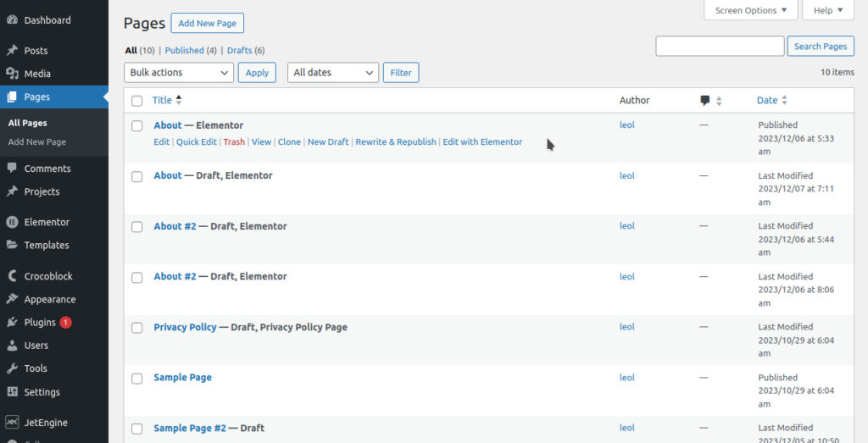Click the Date column sort arrows
The height and width of the screenshot is (443, 868).
[x=784, y=100]
